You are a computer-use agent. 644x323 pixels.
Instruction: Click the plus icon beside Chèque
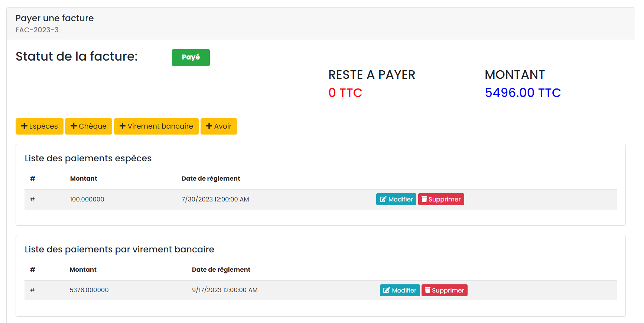(74, 126)
